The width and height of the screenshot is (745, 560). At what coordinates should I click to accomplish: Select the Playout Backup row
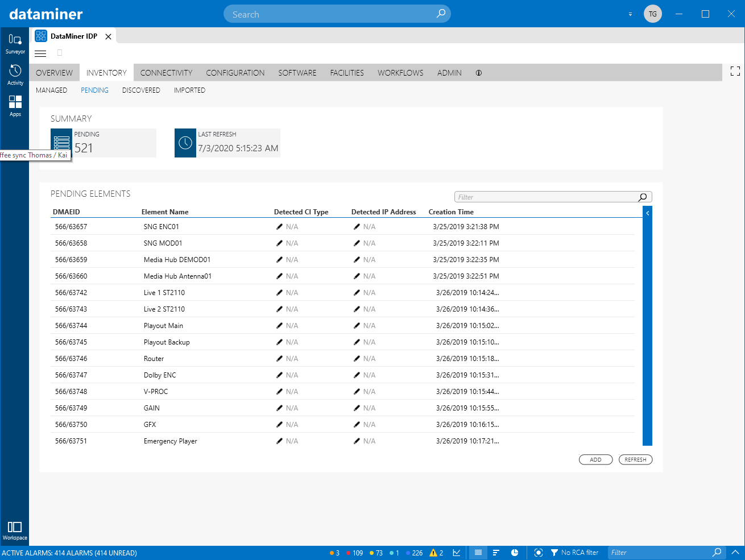(343, 342)
